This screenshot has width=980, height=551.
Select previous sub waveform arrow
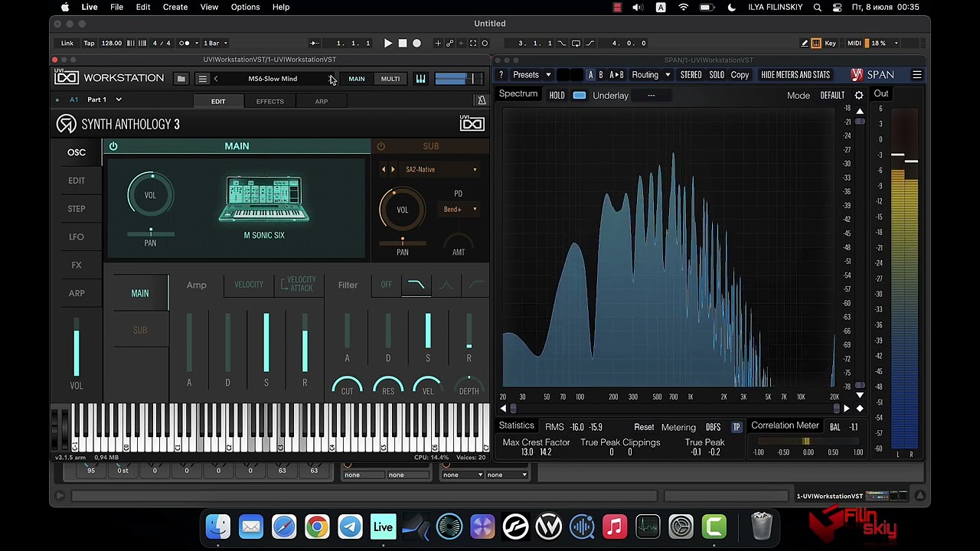[x=384, y=170]
